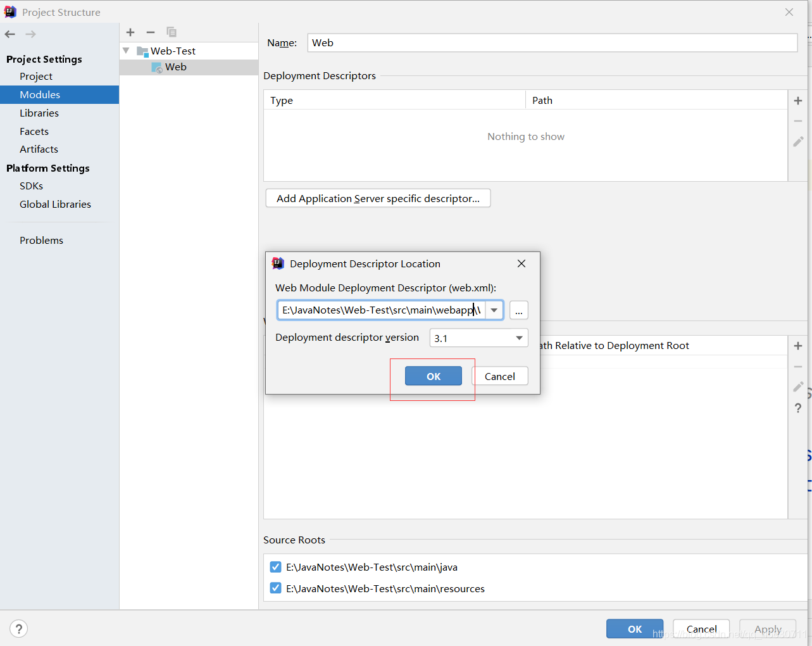Click Path Relative to Deployment Root header
Screen dimensions: 812x646
pyautogui.click(x=614, y=345)
